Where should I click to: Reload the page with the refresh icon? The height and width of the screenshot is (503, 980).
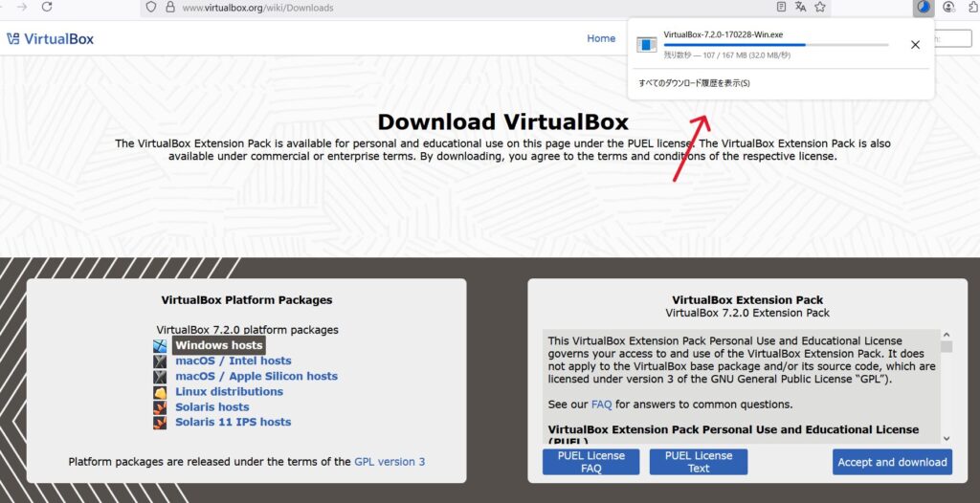pyautogui.click(x=47, y=7)
